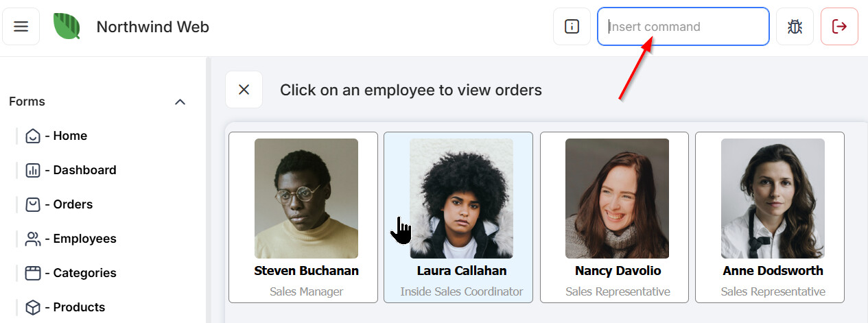Collapse the Forms section chevron
This screenshot has width=868, height=323.
(180, 102)
